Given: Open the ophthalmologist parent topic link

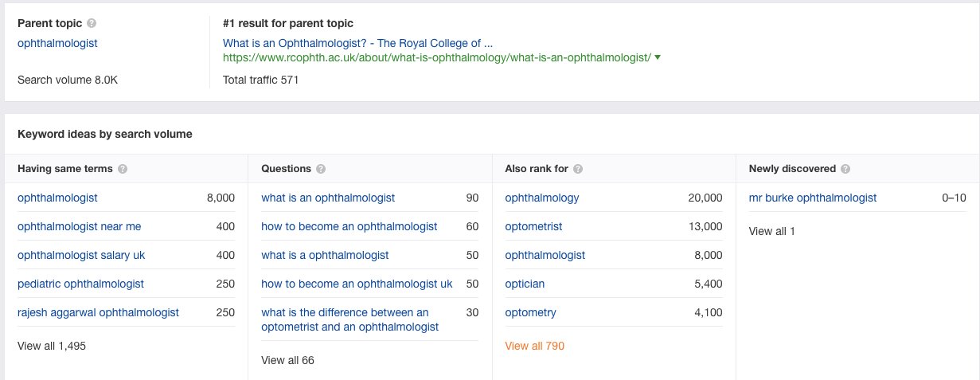Looking at the screenshot, I should 57,43.
